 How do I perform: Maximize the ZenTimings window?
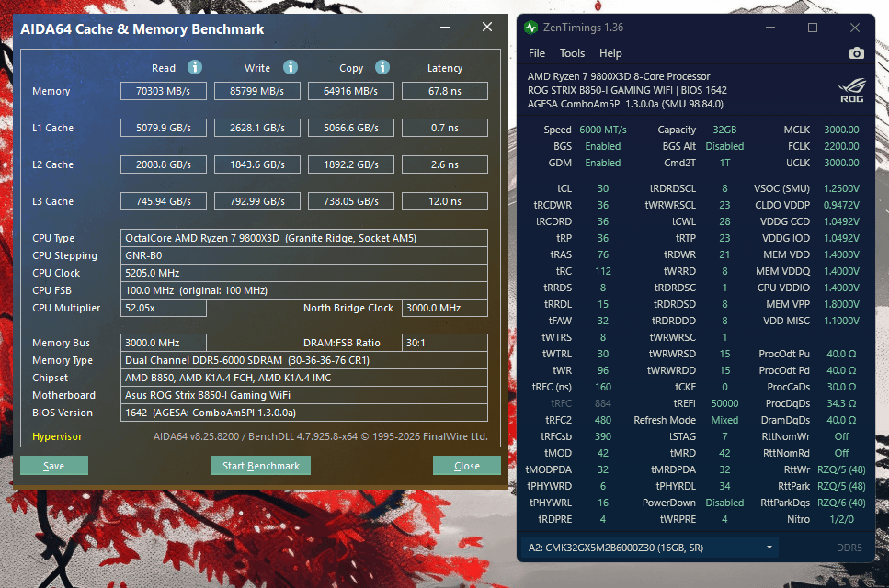click(x=813, y=28)
